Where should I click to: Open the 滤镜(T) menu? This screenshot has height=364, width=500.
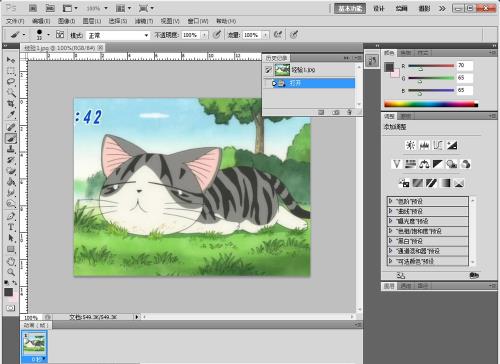(144, 21)
